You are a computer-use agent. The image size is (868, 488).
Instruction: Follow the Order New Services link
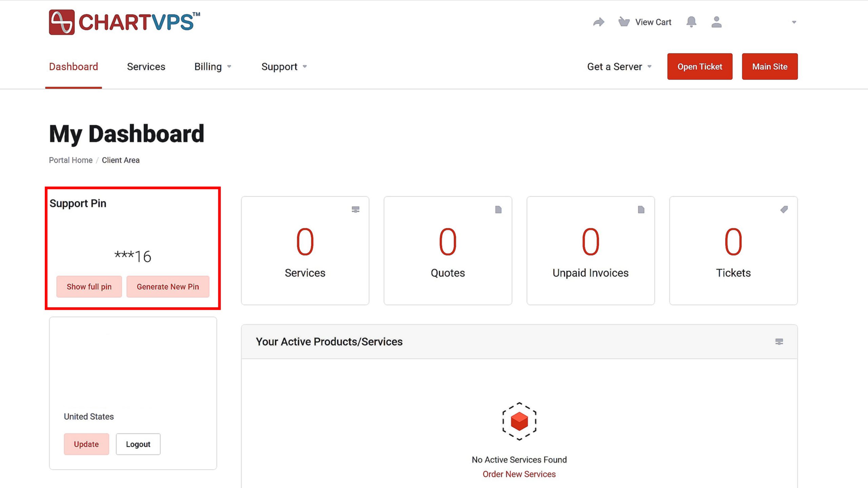[x=519, y=474]
